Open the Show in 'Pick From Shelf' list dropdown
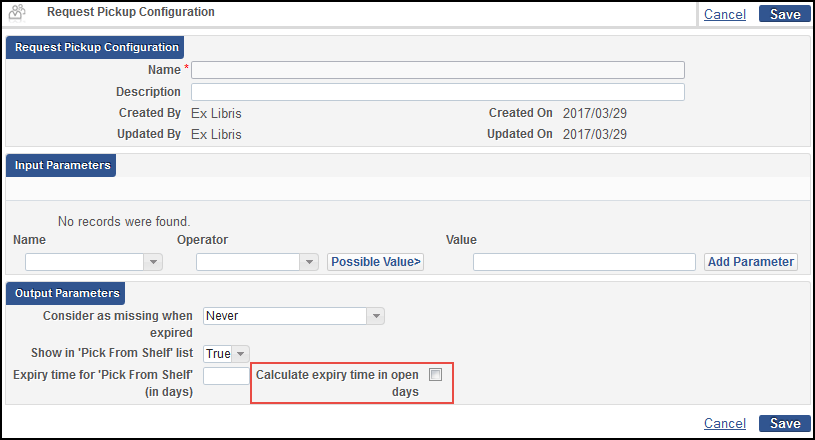Viewport: 815px width, 440px height. click(x=226, y=354)
